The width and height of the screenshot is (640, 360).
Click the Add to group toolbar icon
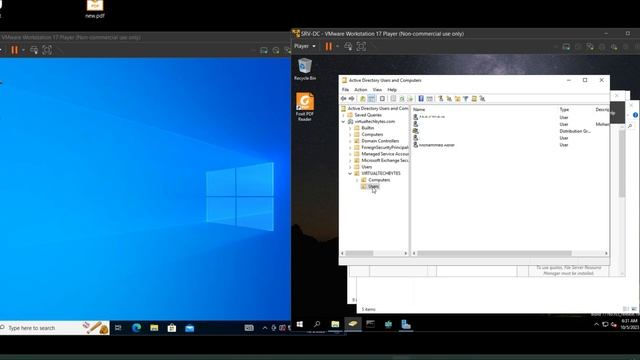(x=482, y=99)
